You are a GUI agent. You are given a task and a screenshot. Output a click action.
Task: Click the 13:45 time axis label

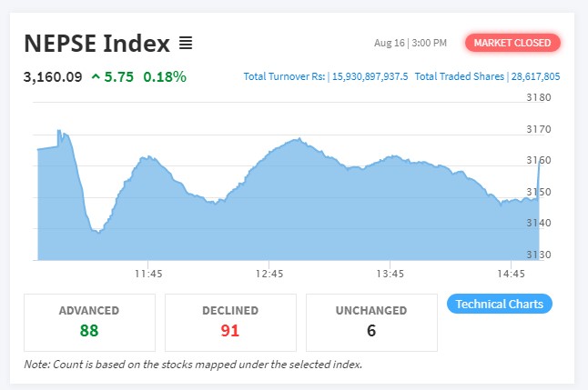[x=390, y=273]
